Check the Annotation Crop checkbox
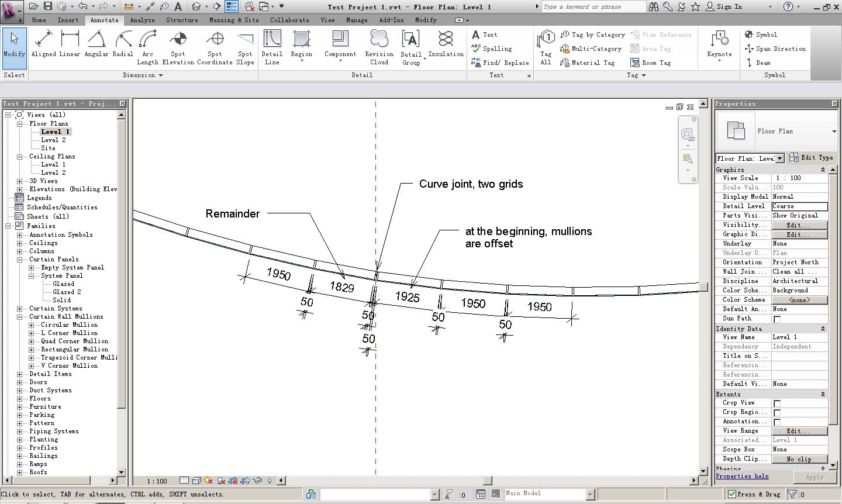 point(777,422)
